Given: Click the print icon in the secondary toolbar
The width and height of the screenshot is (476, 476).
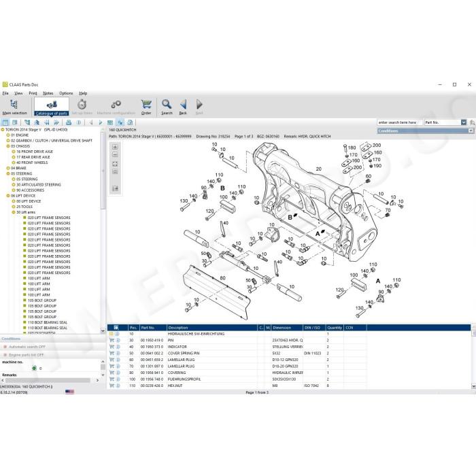Looking at the screenshot, I should click(69, 122).
